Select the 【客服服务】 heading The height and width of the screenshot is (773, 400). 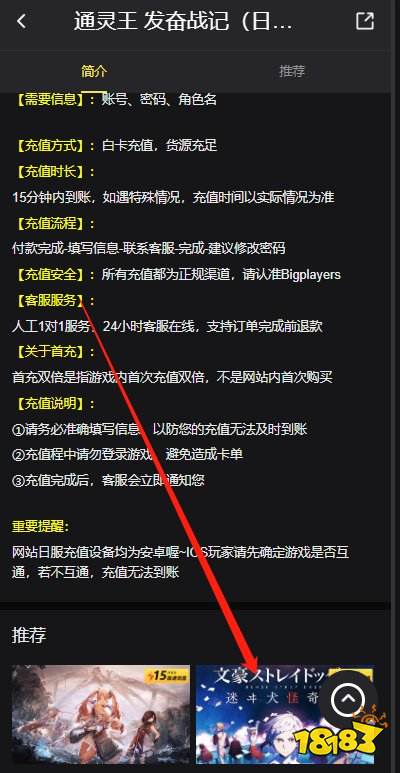(50, 300)
